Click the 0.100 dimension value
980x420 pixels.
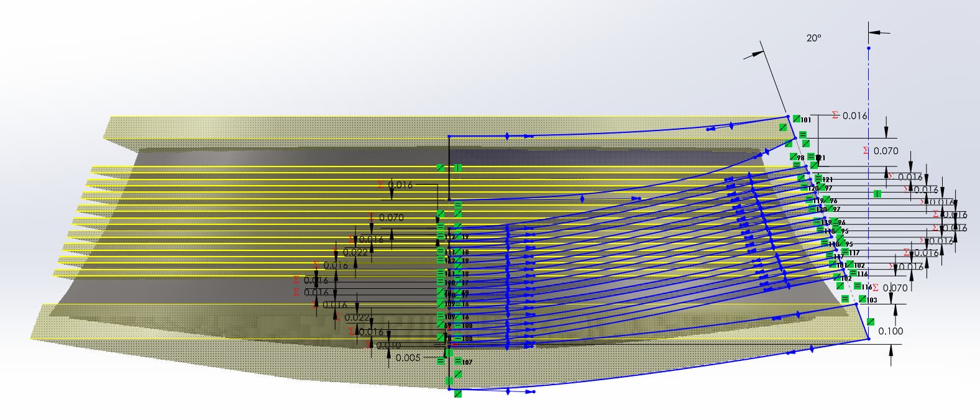click(891, 331)
